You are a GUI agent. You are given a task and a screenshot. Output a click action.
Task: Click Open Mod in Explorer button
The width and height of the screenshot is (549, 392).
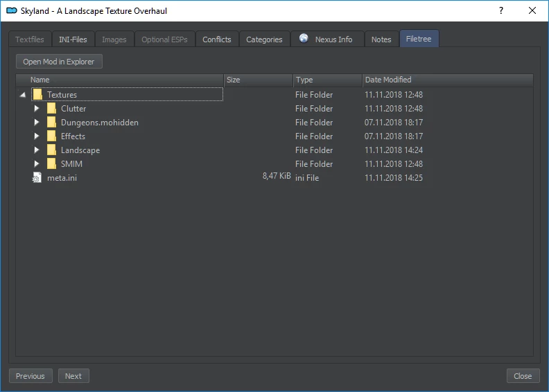[x=59, y=62]
